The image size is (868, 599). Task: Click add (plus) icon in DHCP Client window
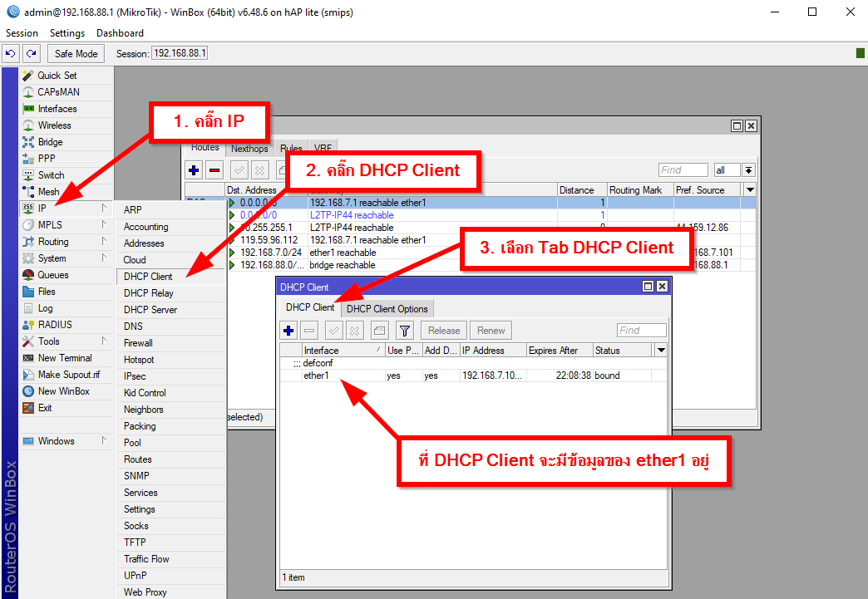coord(289,331)
